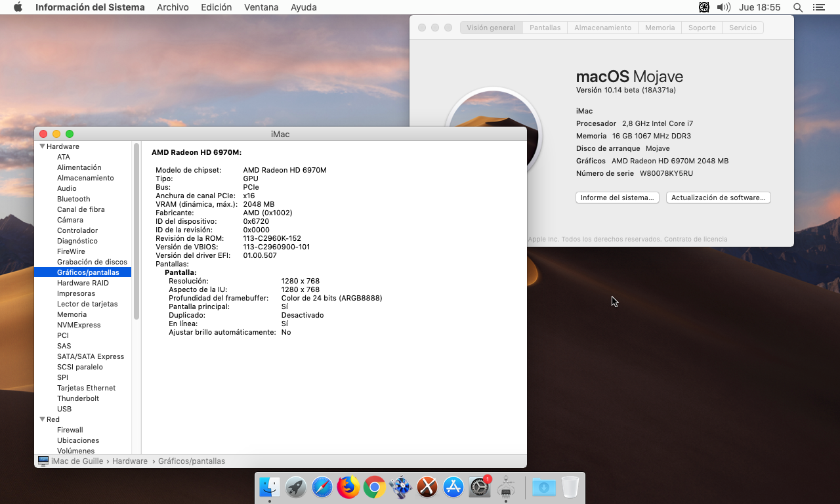Viewport: 840px width, 504px height.
Task: Open the Trash in dock
Action: pos(570,487)
